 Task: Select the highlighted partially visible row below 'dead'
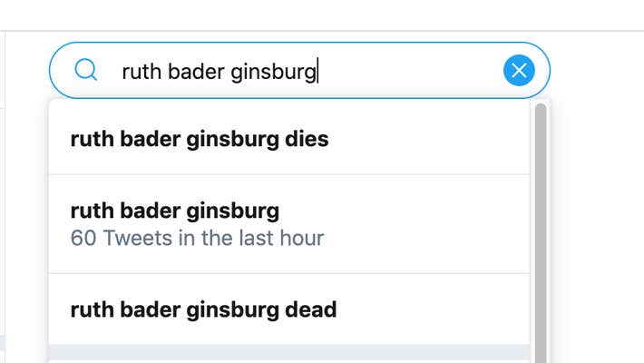coord(289,352)
